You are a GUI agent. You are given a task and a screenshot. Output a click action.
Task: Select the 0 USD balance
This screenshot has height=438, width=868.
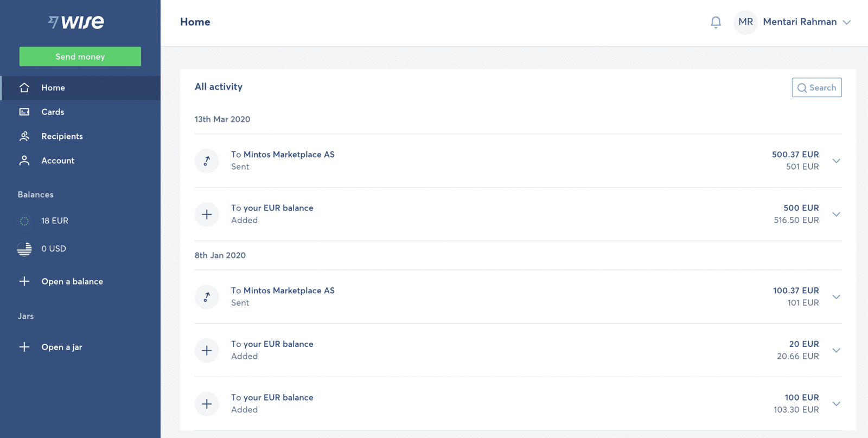tap(54, 249)
